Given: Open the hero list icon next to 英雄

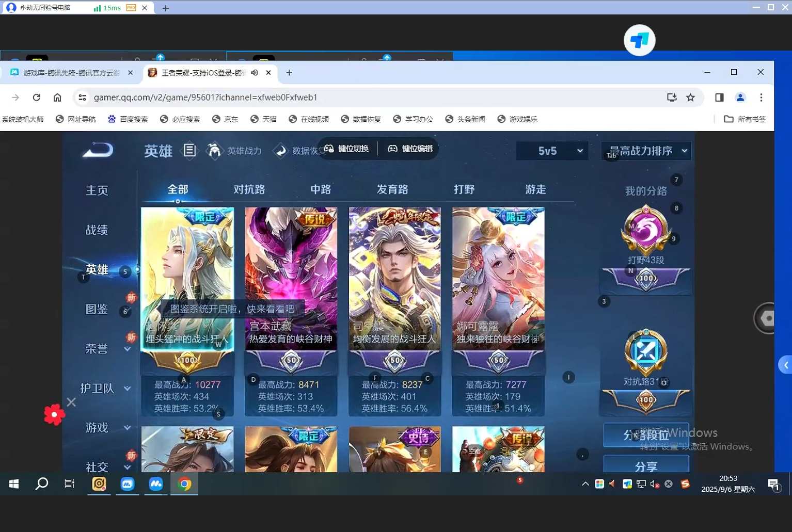Looking at the screenshot, I should coord(190,151).
